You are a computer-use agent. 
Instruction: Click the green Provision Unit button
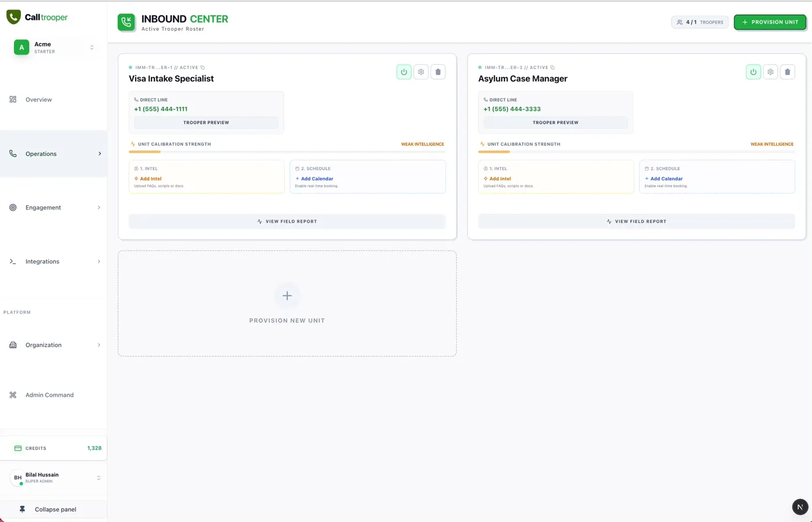tap(770, 22)
